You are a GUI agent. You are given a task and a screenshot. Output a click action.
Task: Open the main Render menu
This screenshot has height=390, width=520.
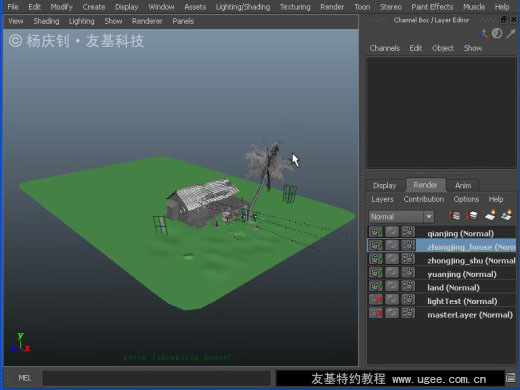[332, 7]
